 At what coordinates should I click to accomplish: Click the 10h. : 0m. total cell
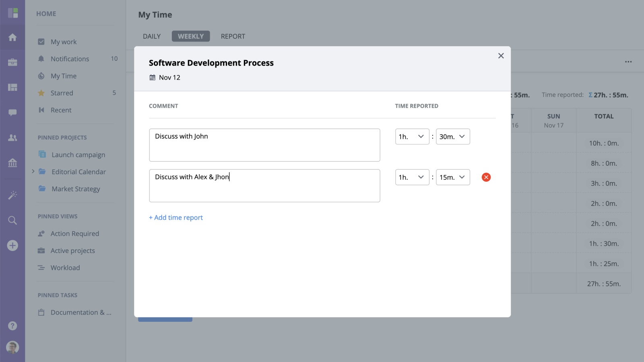[x=604, y=143]
